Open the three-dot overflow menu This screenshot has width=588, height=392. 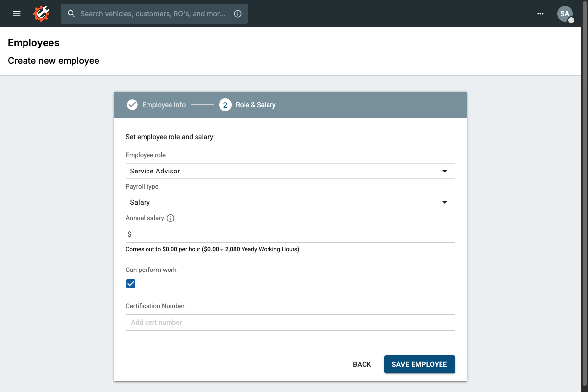(x=540, y=14)
